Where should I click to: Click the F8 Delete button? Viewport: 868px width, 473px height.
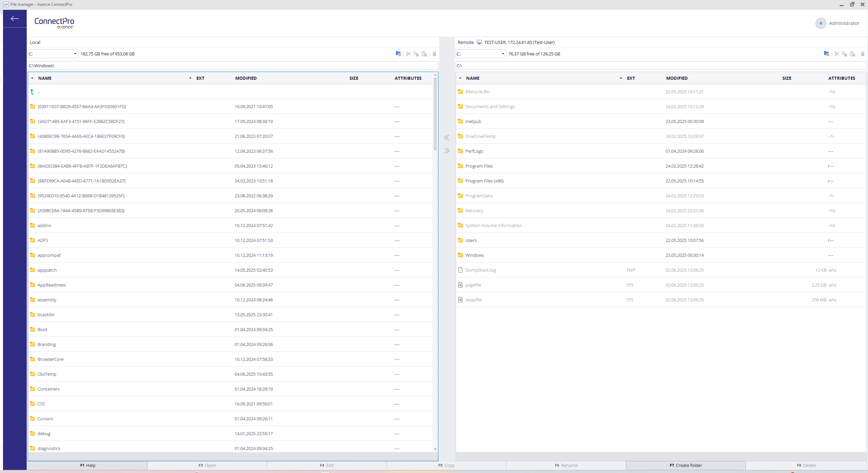pos(806,465)
